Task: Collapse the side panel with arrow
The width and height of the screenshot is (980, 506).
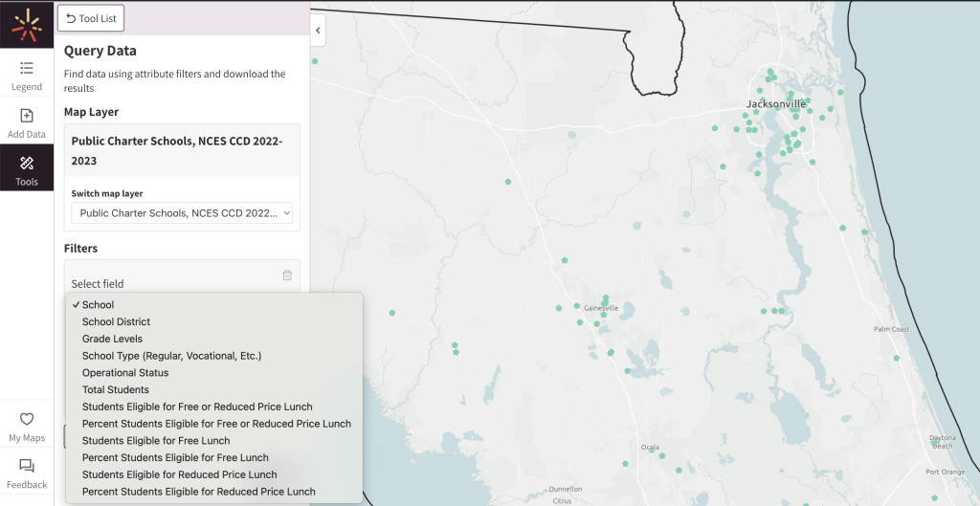Action: pos(318,31)
